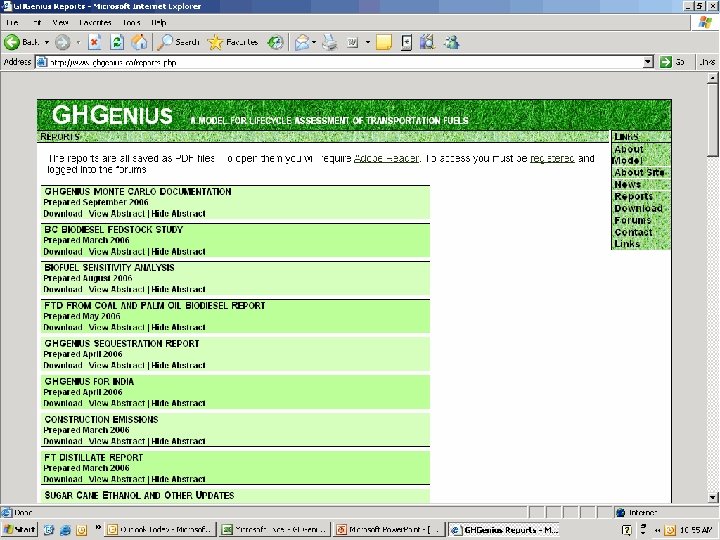Expand the Forward history dropdown arrow
Viewport: 720px width, 540px height.
coord(78,42)
